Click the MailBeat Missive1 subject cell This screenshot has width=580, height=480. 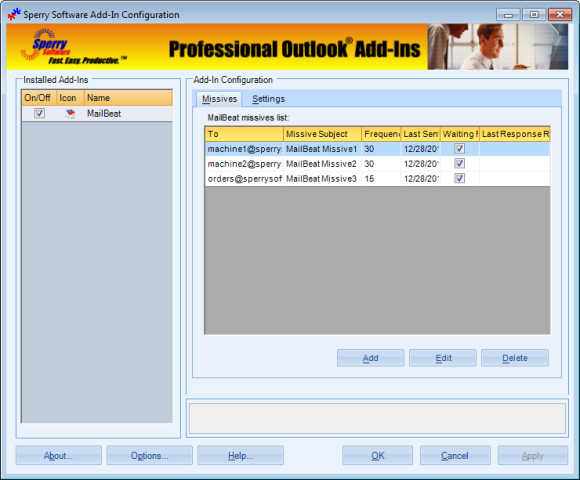(323, 149)
